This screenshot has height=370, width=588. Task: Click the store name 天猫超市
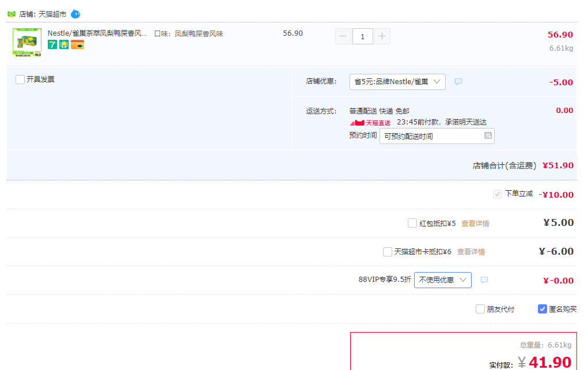[x=52, y=14]
